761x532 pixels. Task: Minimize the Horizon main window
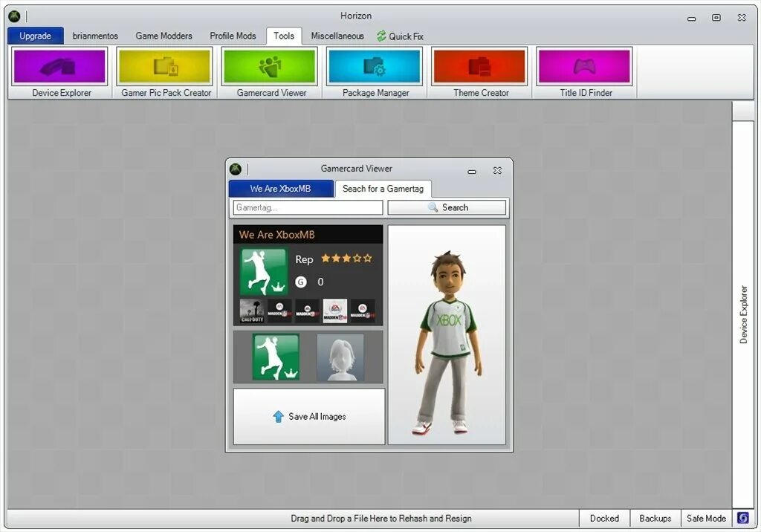(x=692, y=19)
